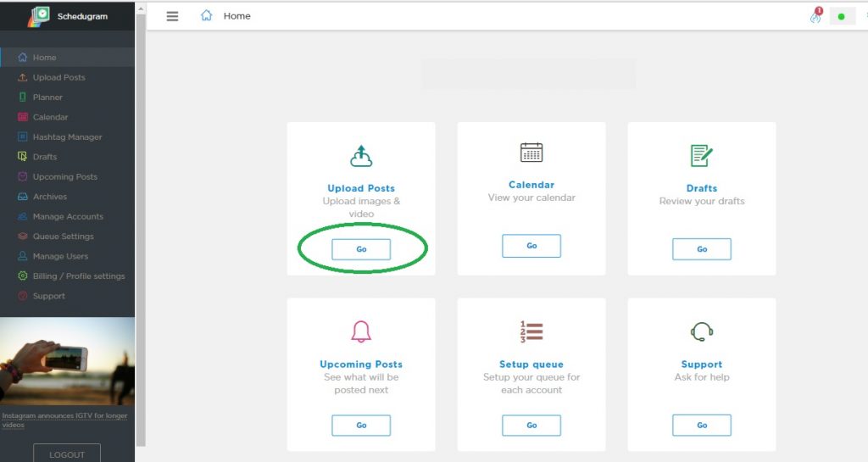Click the Schedugram brand name text
Viewport: 868px width, 462px height.
click(82, 17)
